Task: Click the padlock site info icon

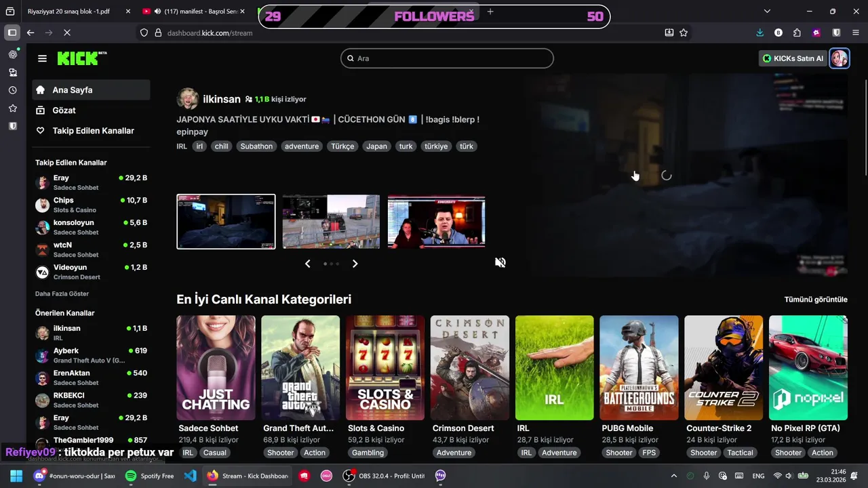Action: tap(158, 33)
